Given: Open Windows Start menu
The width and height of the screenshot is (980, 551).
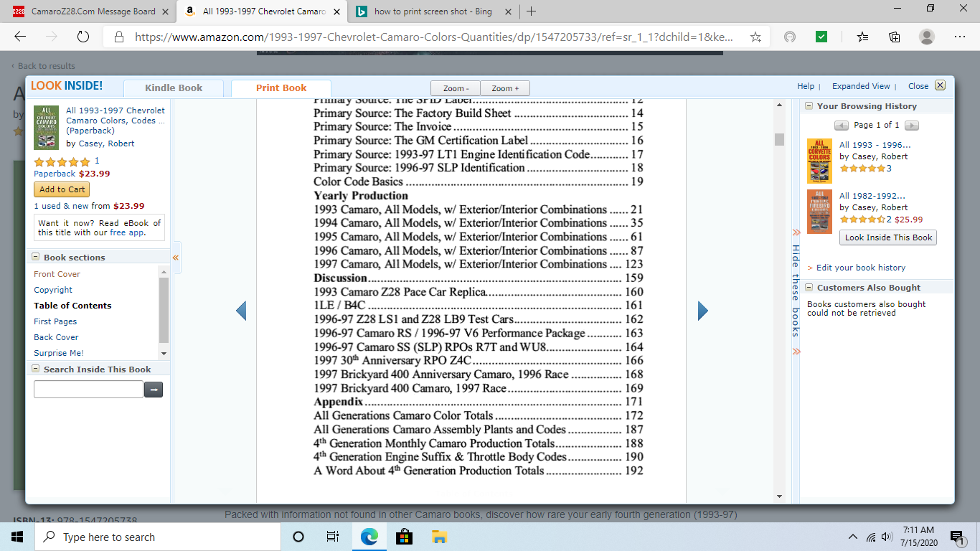Looking at the screenshot, I should [x=17, y=537].
